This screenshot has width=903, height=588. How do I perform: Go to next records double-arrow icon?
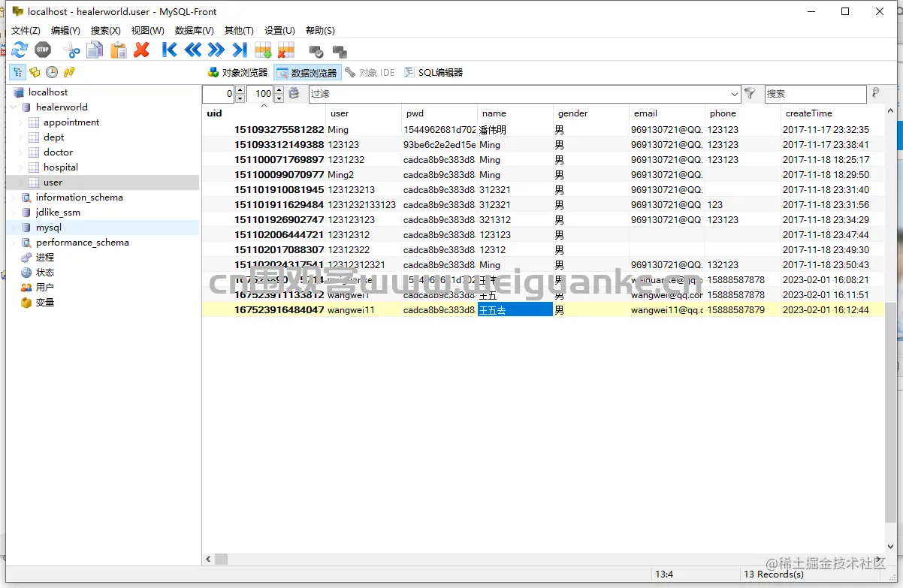[216, 50]
